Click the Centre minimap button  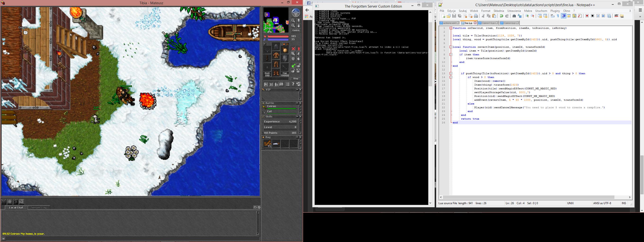(x=296, y=30)
